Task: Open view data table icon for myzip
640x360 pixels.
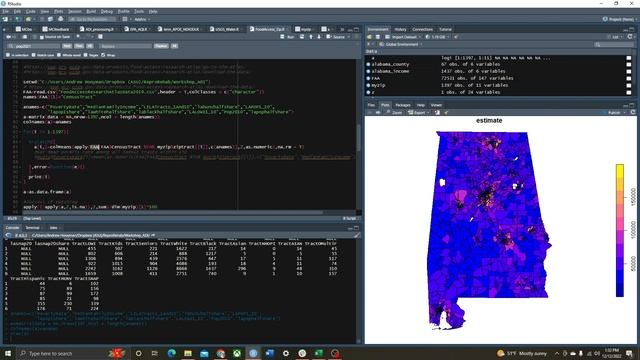Action: click(x=629, y=85)
